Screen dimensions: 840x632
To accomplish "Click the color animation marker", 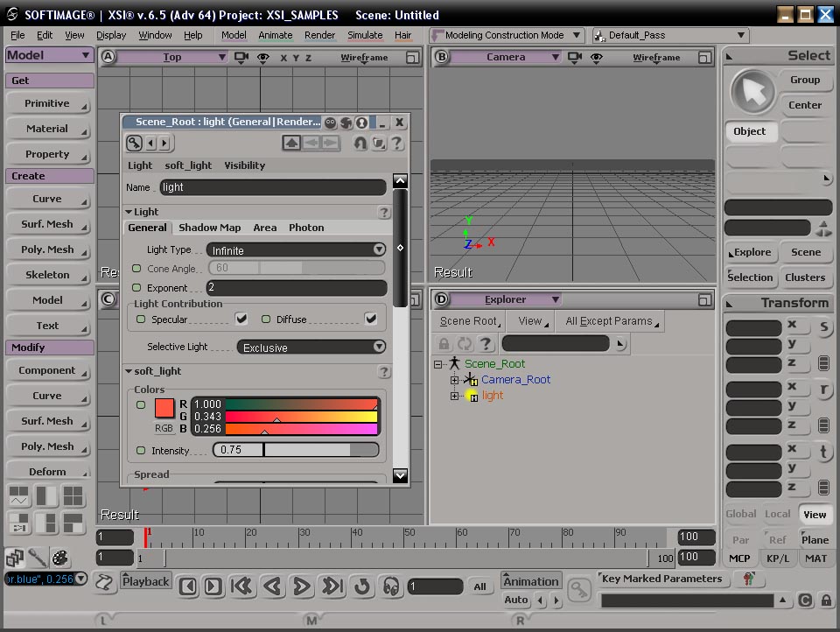I will (x=141, y=405).
